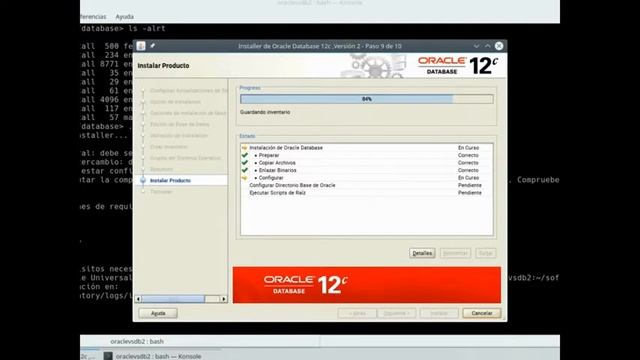This screenshot has height=360, width=640.
Task: Click the Java icon in installer title bar
Action: pos(141,46)
